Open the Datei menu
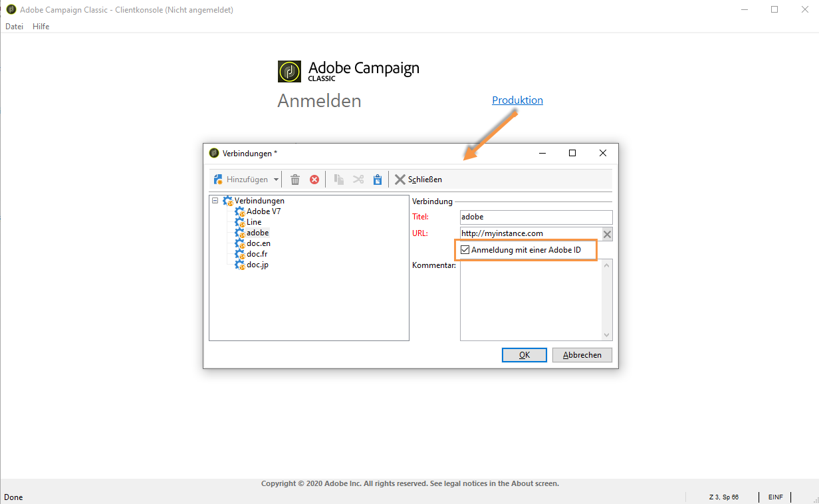Viewport: 819px width, 504px height. 14,27
